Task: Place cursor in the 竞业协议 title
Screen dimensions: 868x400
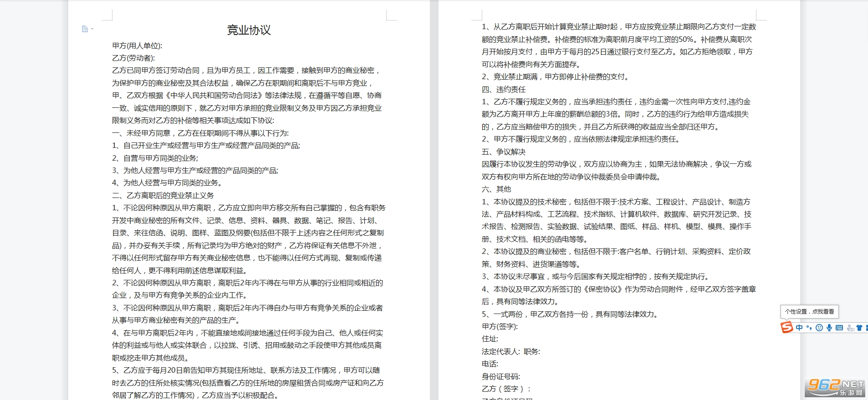Action: click(249, 30)
